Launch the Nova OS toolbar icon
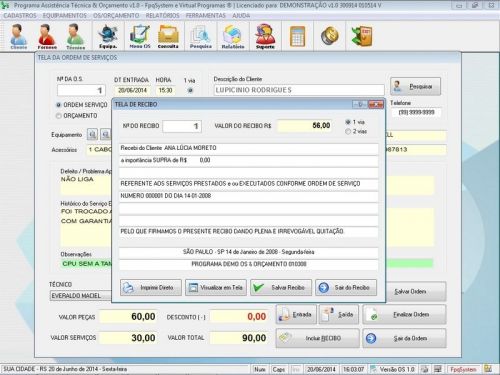This screenshot has width=500, height=375. (x=140, y=36)
